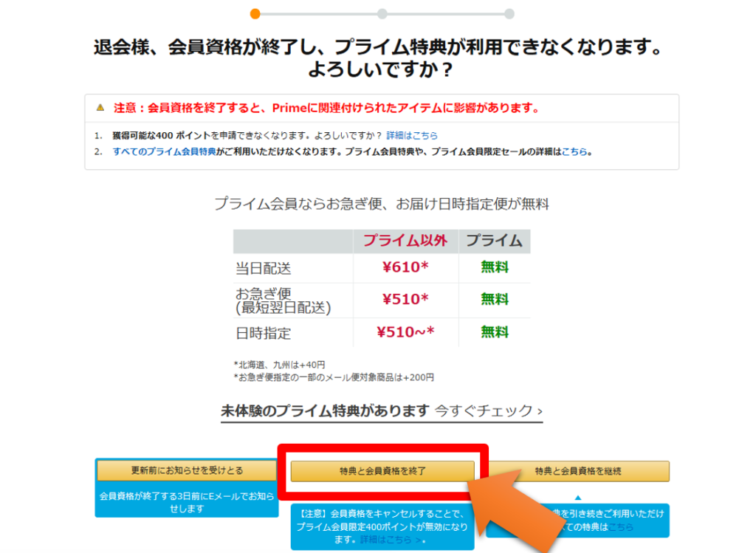Click the 特典と会員資格を終了 button
The width and height of the screenshot is (756, 553).
pos(382,471)
